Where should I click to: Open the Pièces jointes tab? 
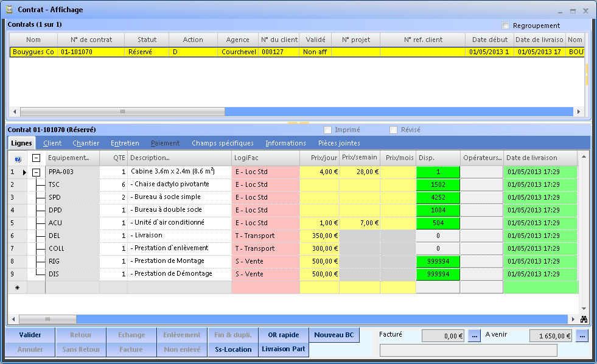pyautogui.click(x=339, y=143)
